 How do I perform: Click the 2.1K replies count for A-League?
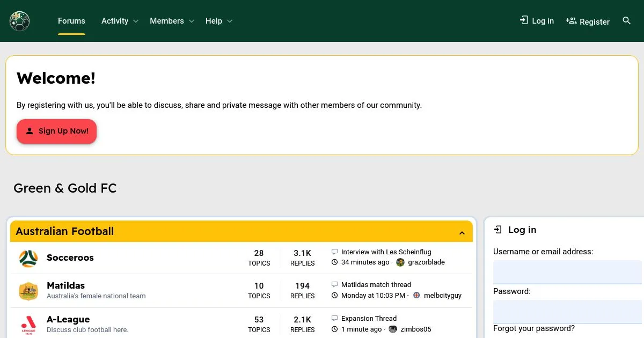point(302,320)
